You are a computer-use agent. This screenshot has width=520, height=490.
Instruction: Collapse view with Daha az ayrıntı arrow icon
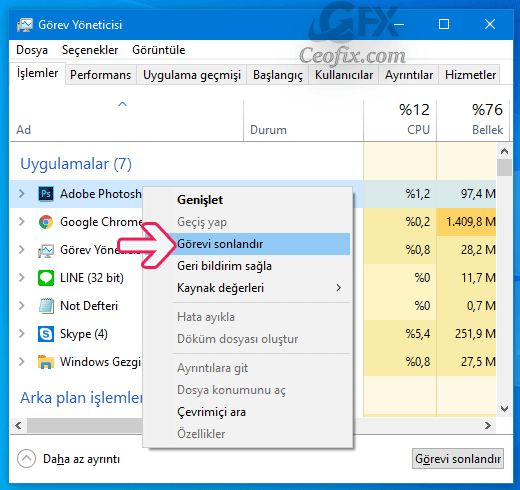point(26,459)
